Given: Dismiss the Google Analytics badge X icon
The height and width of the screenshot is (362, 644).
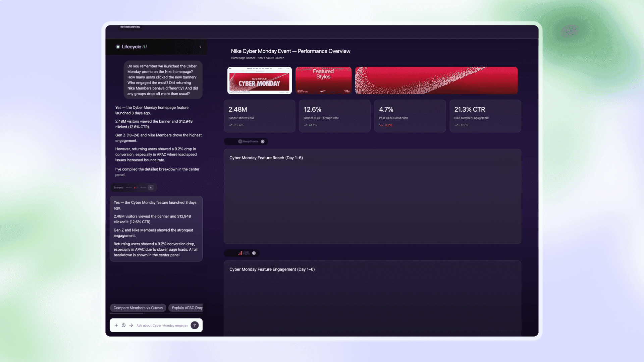Looking at the screenshot, I should (254, 253).
